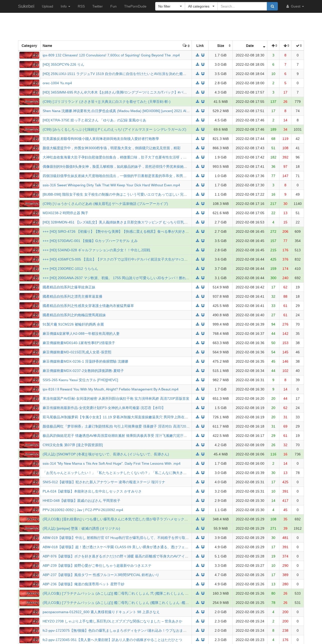Open PPV-2610092-0092 Jav torrent link
322x644 pixels.
click(x=83, y=510)
